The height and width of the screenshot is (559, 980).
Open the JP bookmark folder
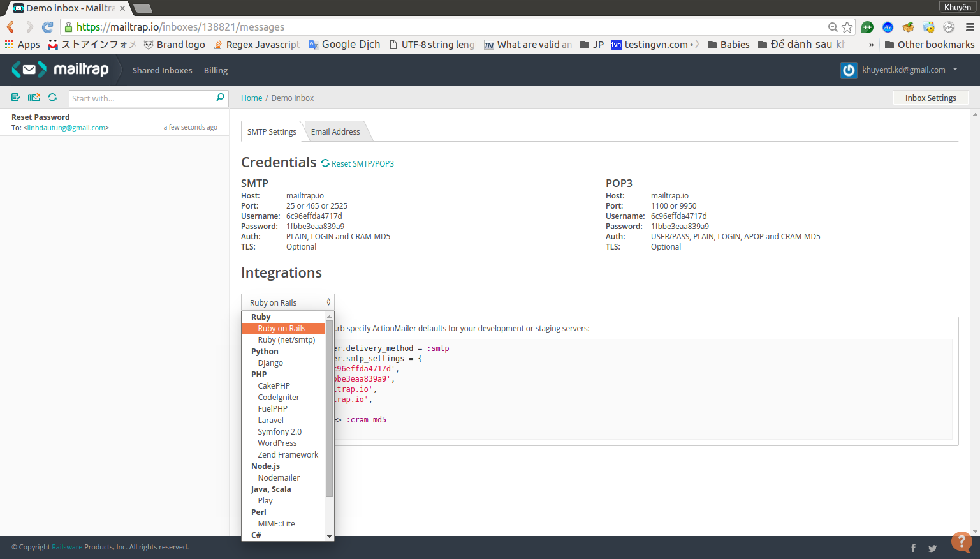point(592,45)
